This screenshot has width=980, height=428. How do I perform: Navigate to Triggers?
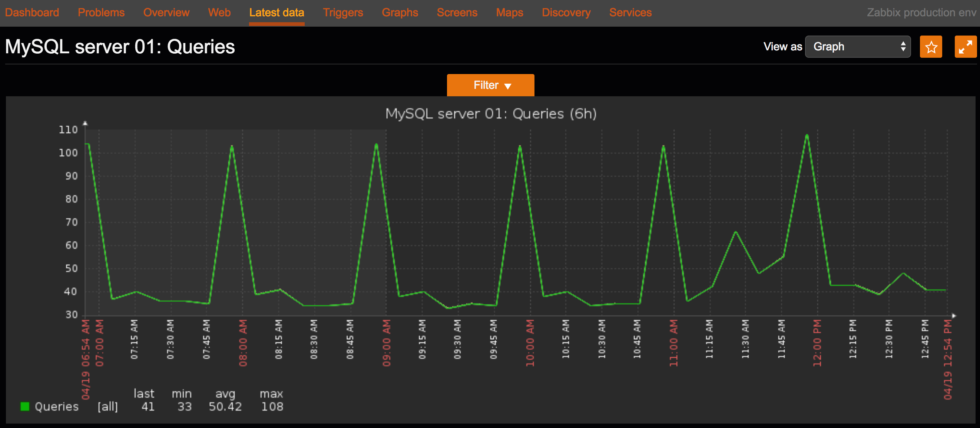click(x=343, y=13)
